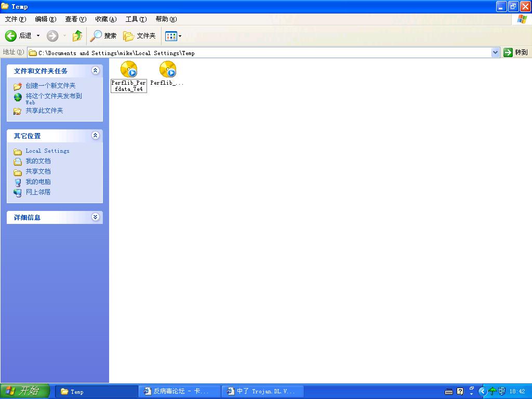Open the 搜索 search magnifier
The height and width of the screenshot is (399, 532).
click(96, 36)
